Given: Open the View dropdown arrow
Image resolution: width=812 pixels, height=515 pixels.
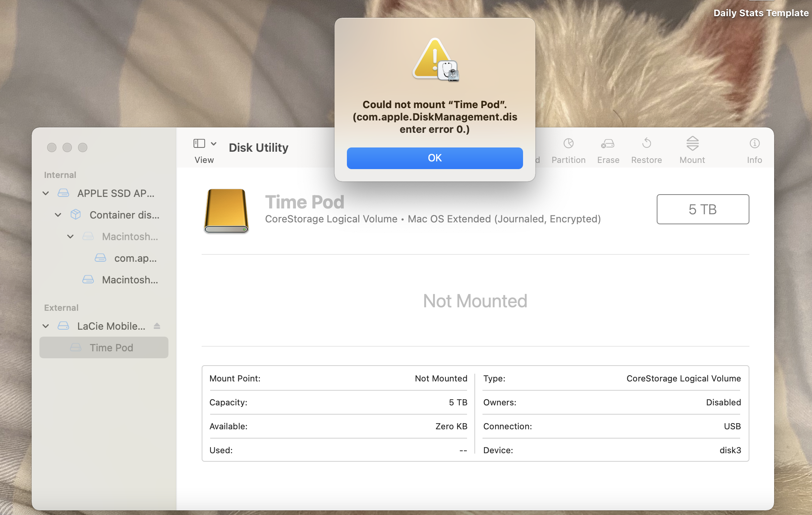Looking at the screenshot, I should click(x=214, y=144).
